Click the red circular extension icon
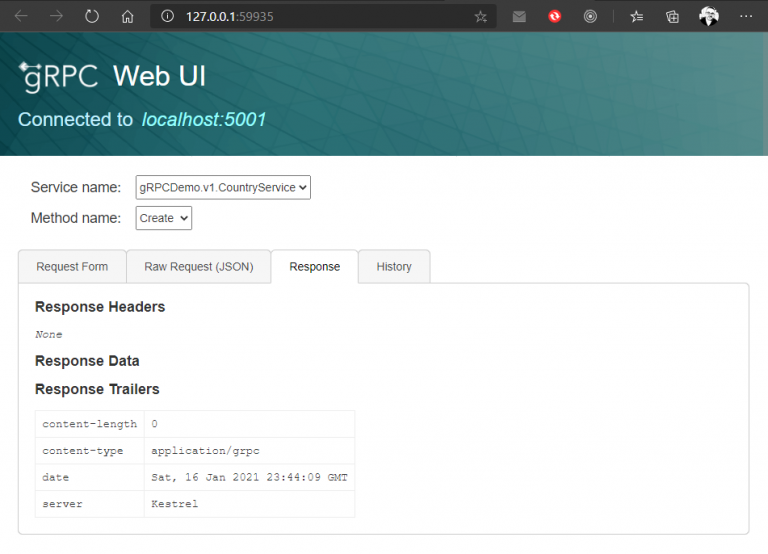 click(x=554, y=16)
